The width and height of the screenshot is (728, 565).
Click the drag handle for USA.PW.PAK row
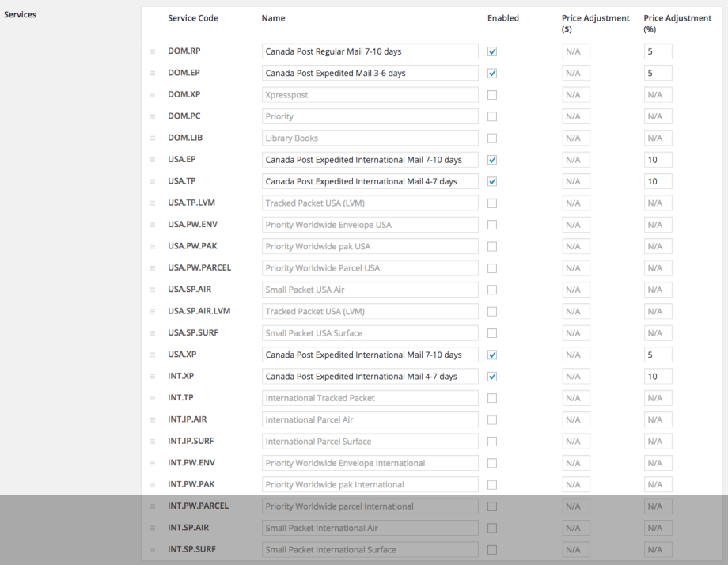coord(153,247)
